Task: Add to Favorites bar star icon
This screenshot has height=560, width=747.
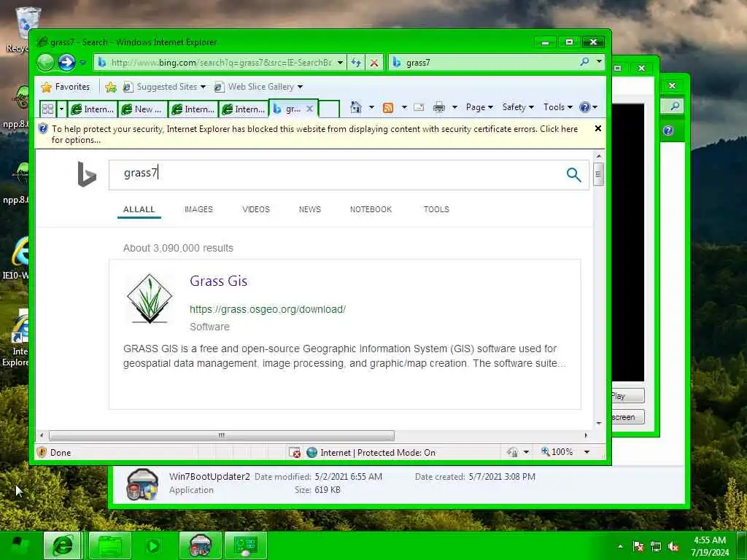Action: [x=111, y=87]
